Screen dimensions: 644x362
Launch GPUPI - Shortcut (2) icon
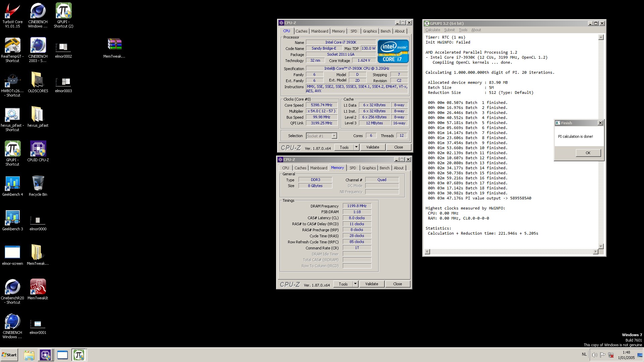[63, 15]
